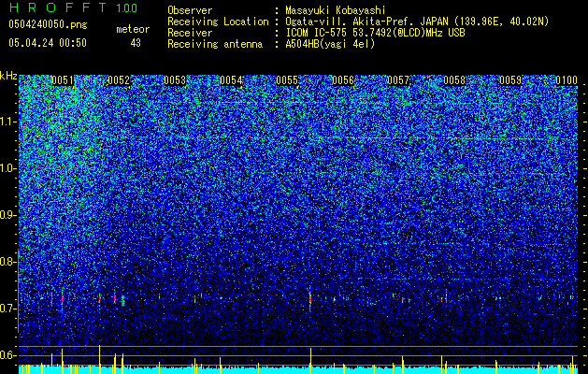Click the receiving location Ogata-vill. Akita-Pref. JAPAN
588x374 pixels.
coord(417,22)
